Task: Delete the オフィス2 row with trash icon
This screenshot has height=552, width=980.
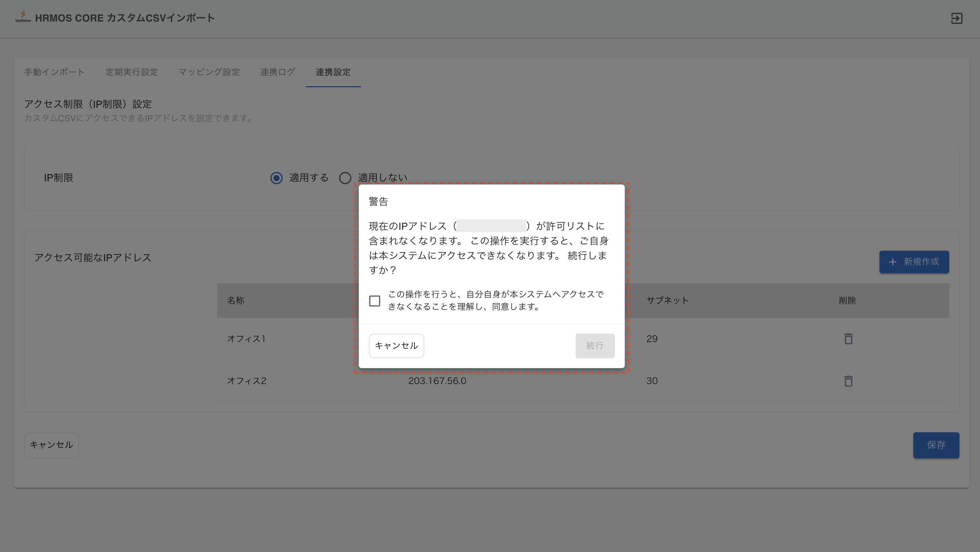Action: tap(848, 381)
